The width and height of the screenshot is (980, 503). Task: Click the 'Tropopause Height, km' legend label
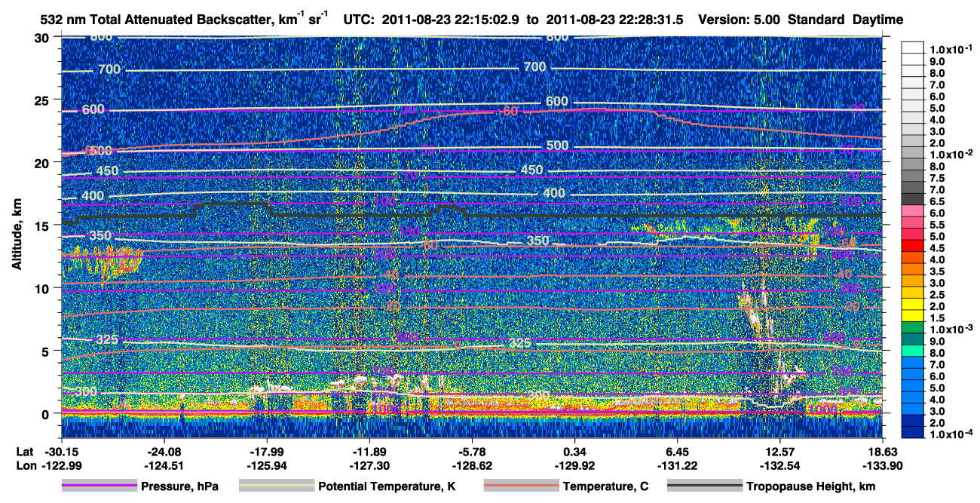pos(811,486)
